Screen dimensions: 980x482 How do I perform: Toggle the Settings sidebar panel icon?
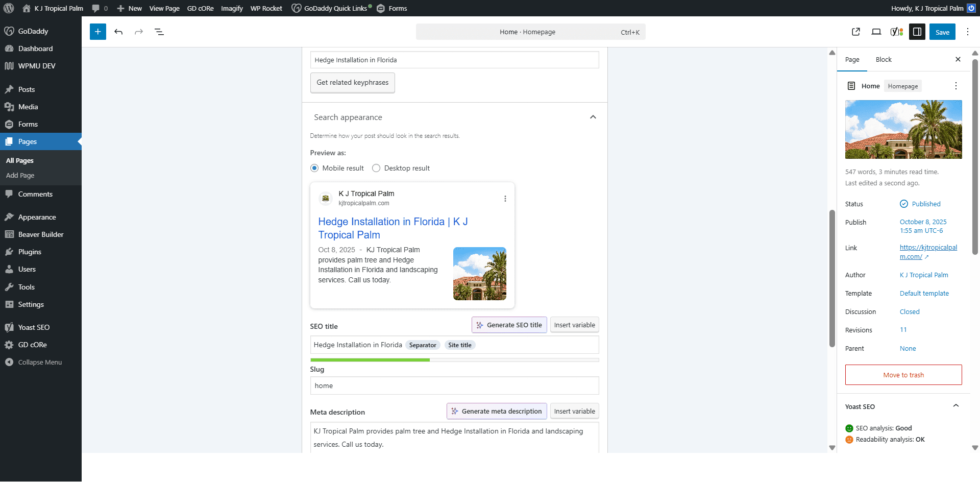click(x=917, y=32)
